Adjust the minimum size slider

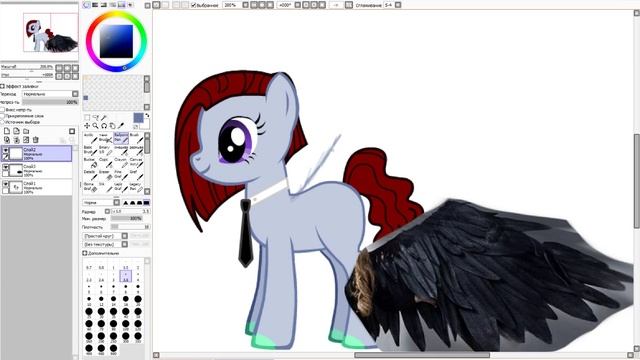tap(127, 219)
